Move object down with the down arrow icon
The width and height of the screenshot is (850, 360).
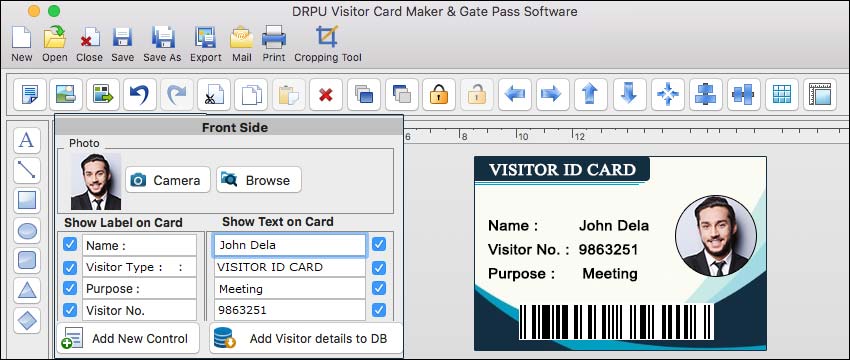[629, 95]
